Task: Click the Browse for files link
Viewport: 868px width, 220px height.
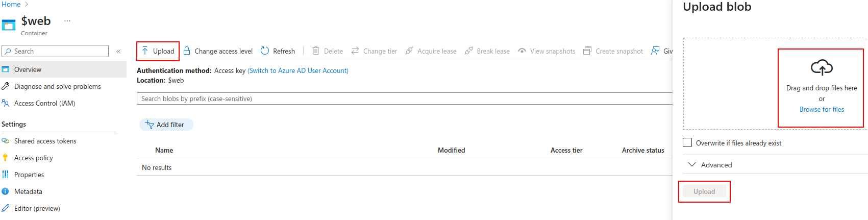Action: pos(822,109)
